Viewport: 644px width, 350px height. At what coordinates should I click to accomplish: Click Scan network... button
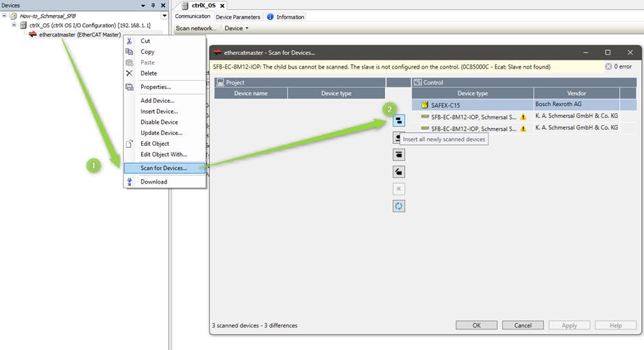(196, 28)
